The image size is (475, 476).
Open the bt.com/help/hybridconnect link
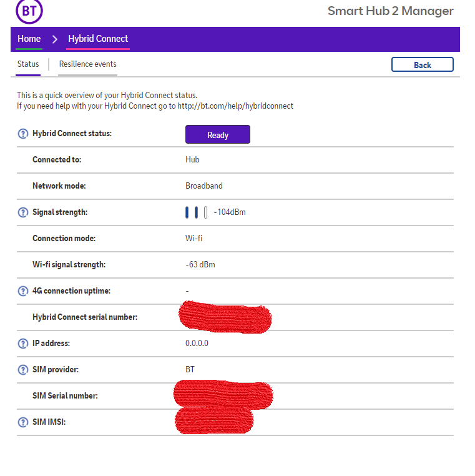coord(235,106)
